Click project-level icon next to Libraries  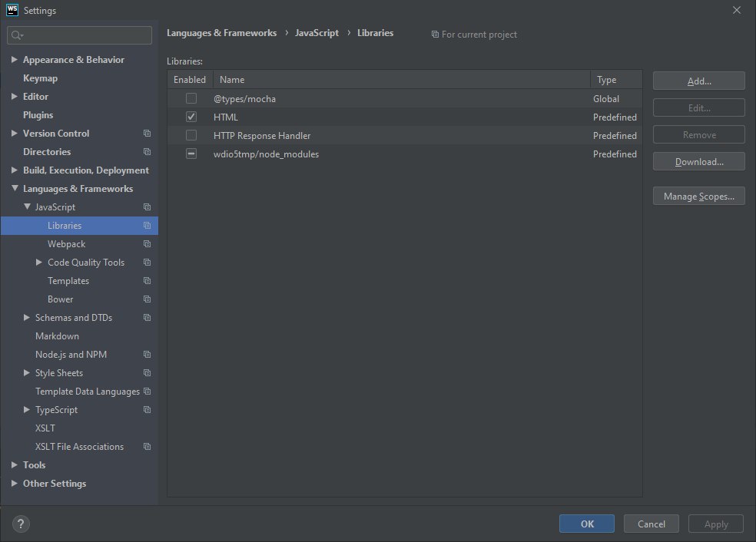147,226
